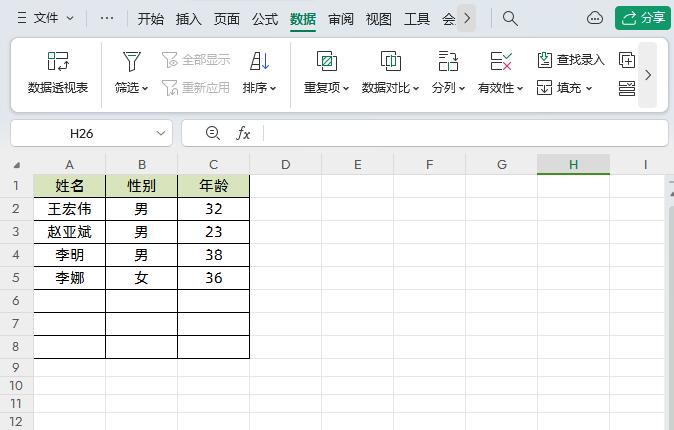Expand the 分列 dropdown arrow
This screenshot has width=674, height=430.
[462, 89]
